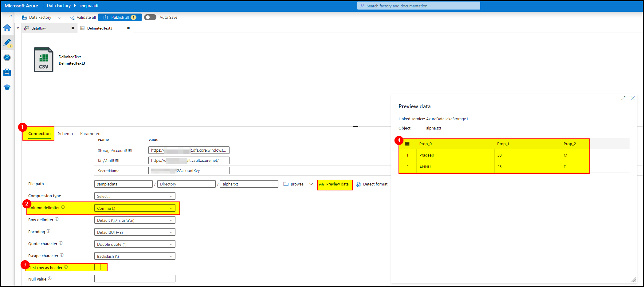Click the Prop_0 column header
The height and width of the screenshot is (287, 644).
tap(425, 144)
